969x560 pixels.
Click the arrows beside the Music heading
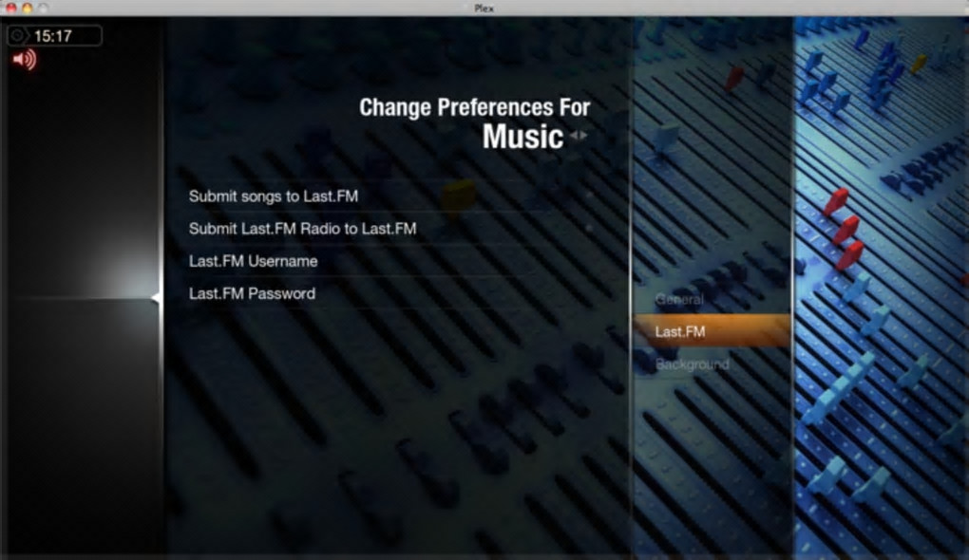[579, 135]
